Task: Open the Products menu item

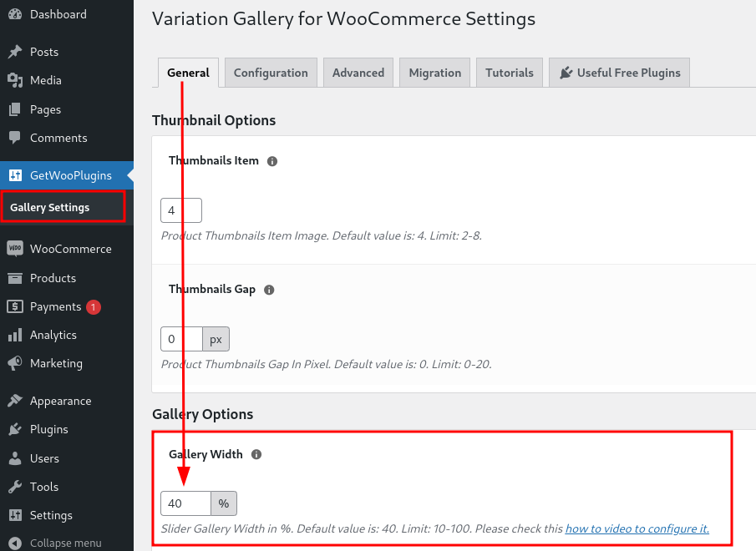Action: click(x=53, y=278)
